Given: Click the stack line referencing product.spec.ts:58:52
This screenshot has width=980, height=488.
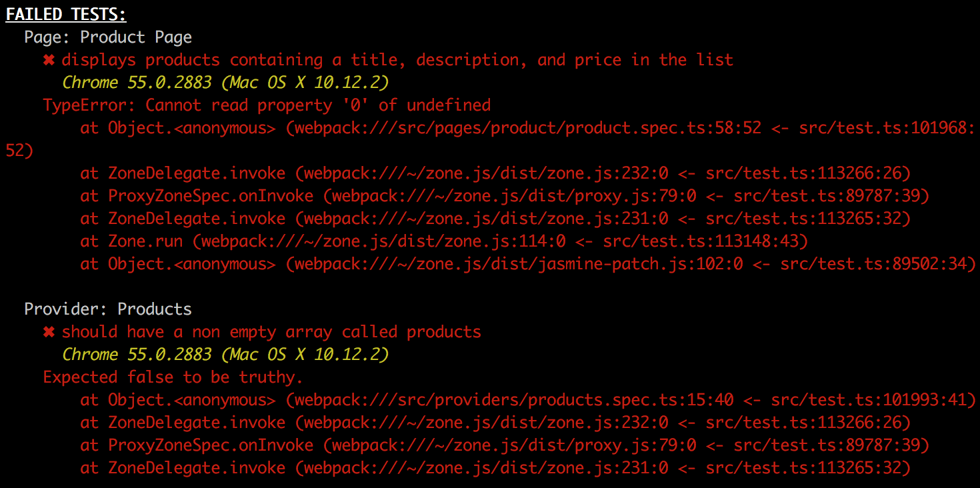Looking at the screenshot, I should click(x=490, y=139).
